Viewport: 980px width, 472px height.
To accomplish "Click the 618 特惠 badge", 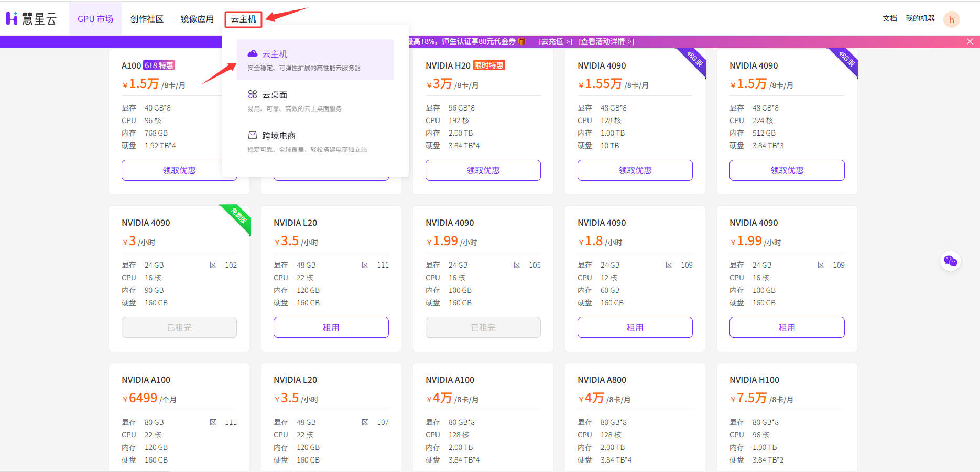I will click(x=159, y=65).
